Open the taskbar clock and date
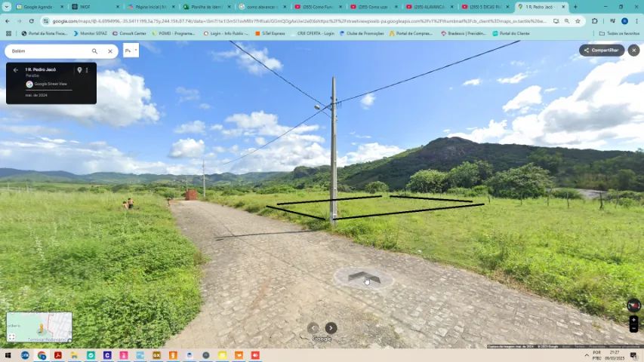 [615, 355]
